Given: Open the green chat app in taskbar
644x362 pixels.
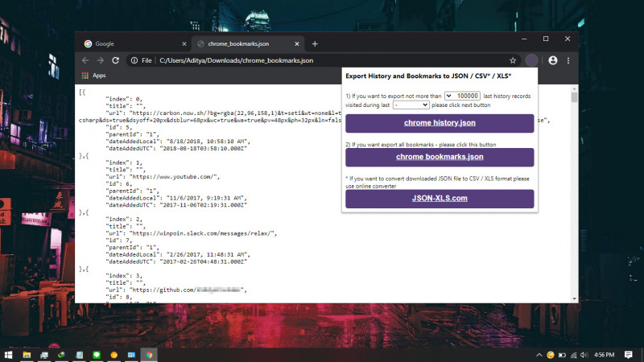Looking at the screenshot, I should (x=97, y=355).
